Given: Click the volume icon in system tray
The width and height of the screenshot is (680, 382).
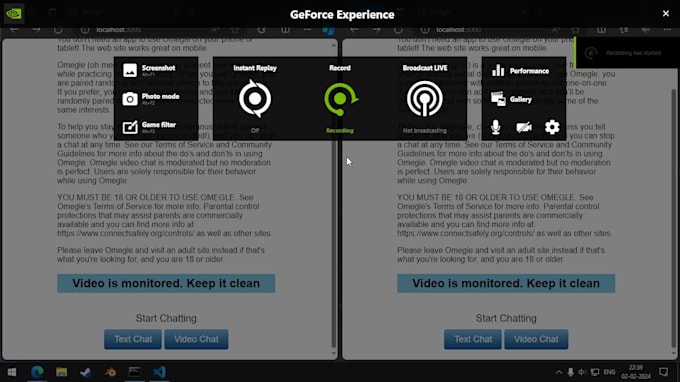Looking at the screenshot, I should pyautogui.click(x=582, y=372).
